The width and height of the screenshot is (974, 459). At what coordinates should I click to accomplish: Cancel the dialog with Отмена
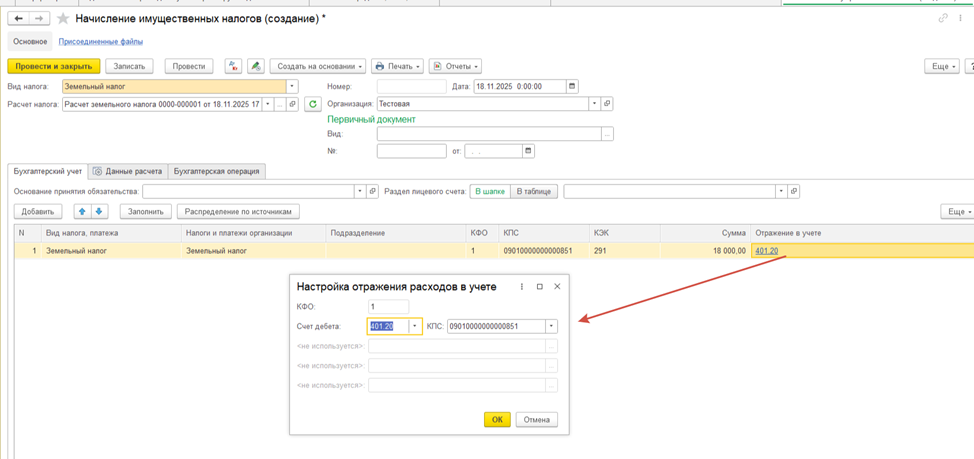click(x=537, y=419)
